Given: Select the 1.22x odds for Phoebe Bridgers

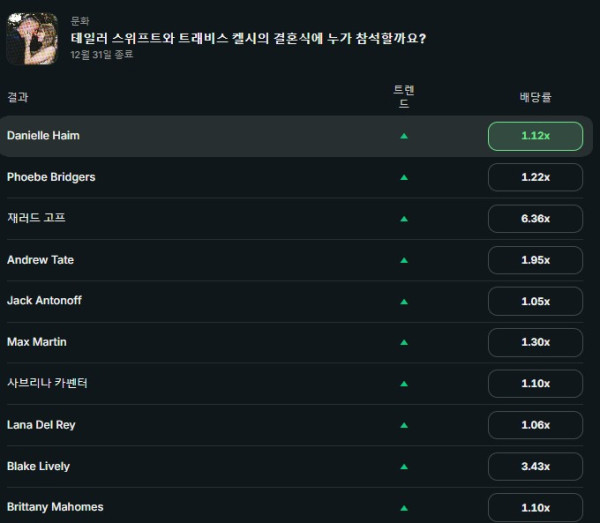Looking at the screenshot, I should click(x=535, y=177).
